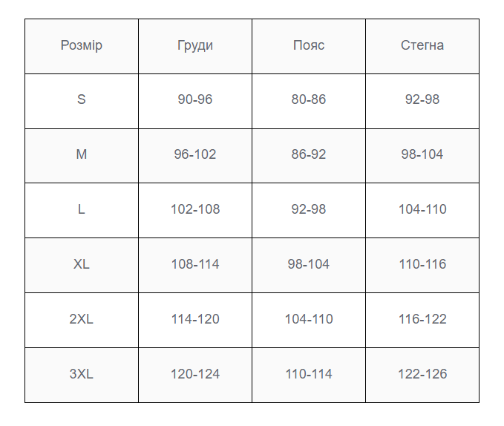This screenshot has height=426, width=504.
Task: Select the L size cell
Action: 82,211
